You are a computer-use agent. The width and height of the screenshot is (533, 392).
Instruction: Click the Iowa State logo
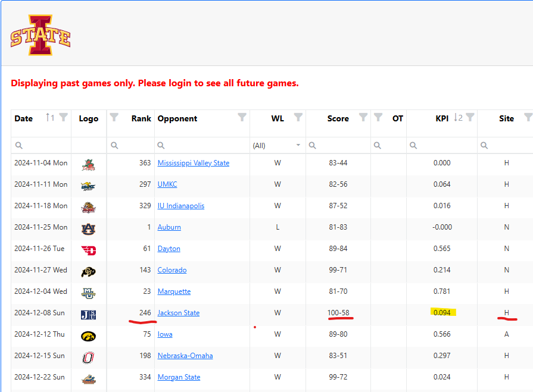tap(40, 35)
